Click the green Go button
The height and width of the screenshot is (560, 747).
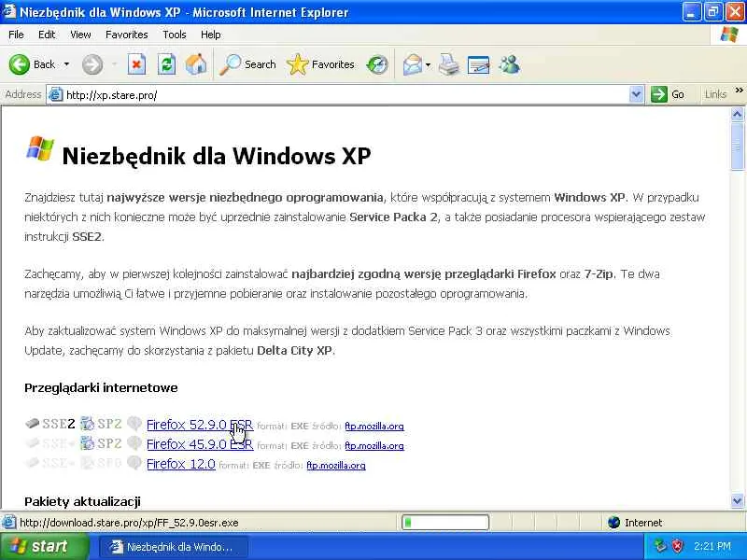[668, 94]
